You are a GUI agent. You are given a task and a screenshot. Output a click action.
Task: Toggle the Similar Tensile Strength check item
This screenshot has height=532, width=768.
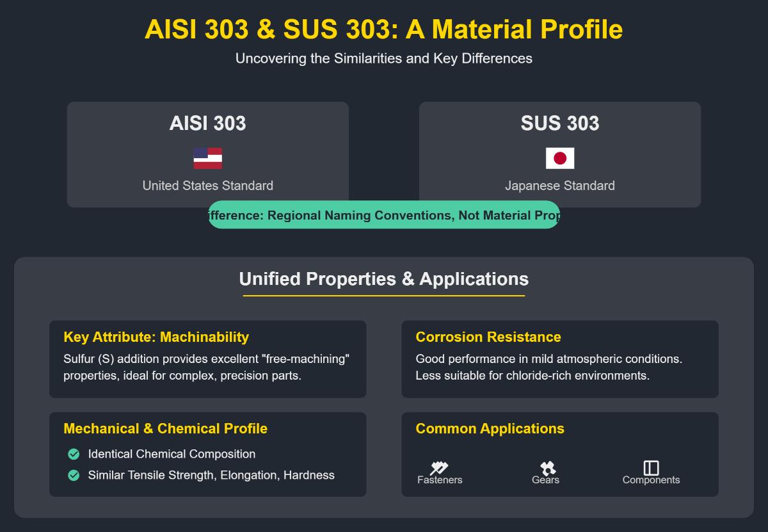click(211, 475)
